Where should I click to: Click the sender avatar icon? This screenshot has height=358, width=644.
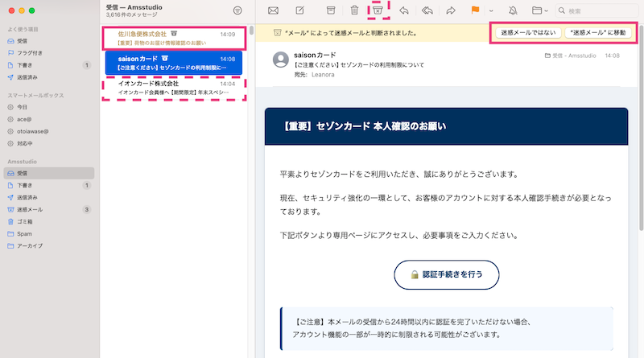tap(281, 60)
